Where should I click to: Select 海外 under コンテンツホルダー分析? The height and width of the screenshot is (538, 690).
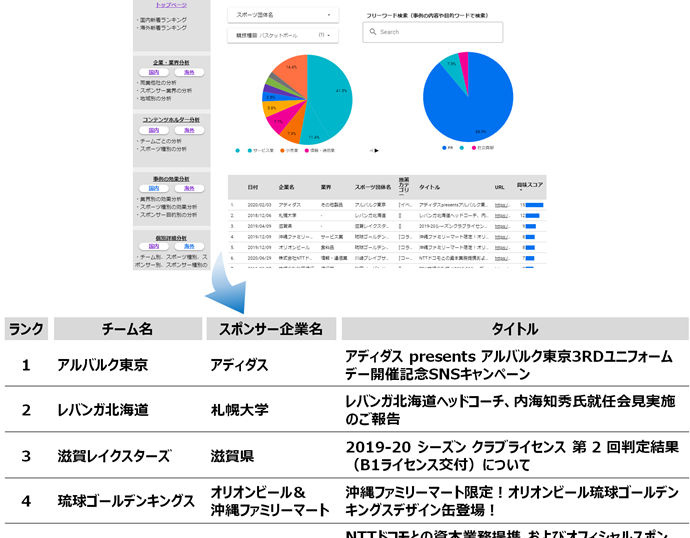pos(189,130)
